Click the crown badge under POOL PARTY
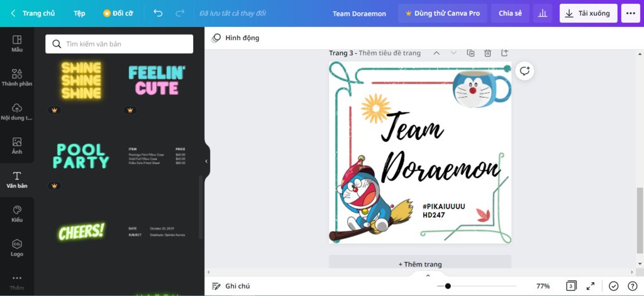The width and height of the screenshot is (644, 296). 54,185
